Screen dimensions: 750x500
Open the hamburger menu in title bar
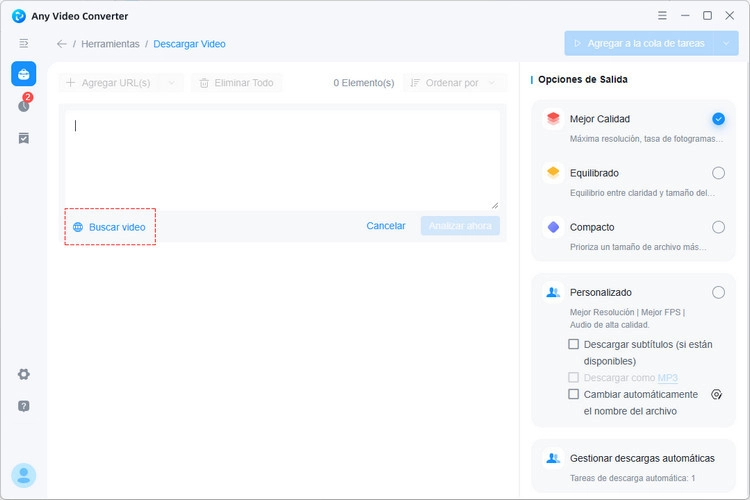click(x=662, y=16)
